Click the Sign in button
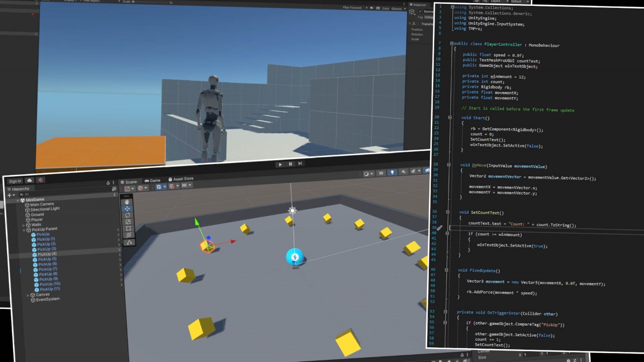 click(15, 181)
